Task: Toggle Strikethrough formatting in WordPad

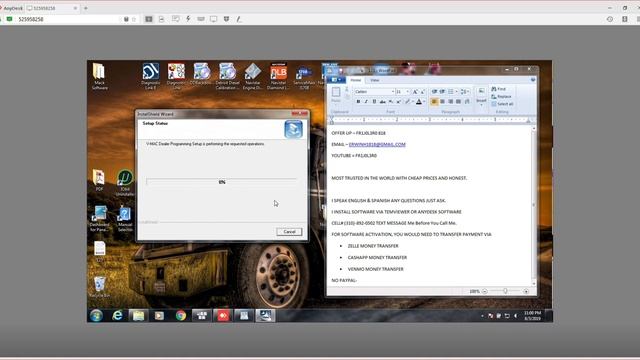Action: point(382,101)
